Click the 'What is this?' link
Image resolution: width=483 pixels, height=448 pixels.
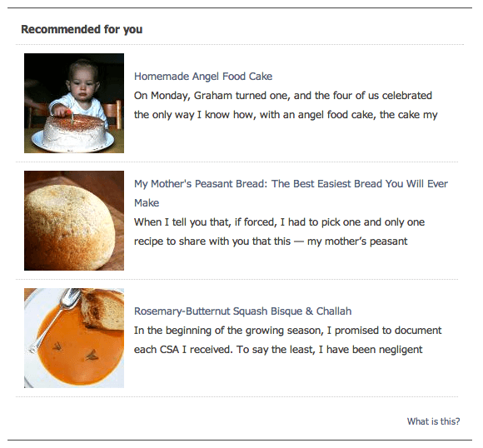(x=433, y=421)
